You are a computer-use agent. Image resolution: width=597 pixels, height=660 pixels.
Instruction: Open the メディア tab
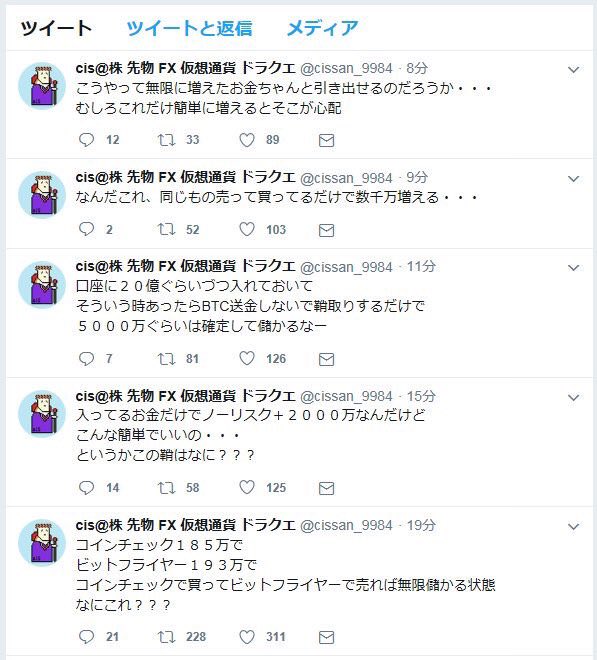coord(322,28)
